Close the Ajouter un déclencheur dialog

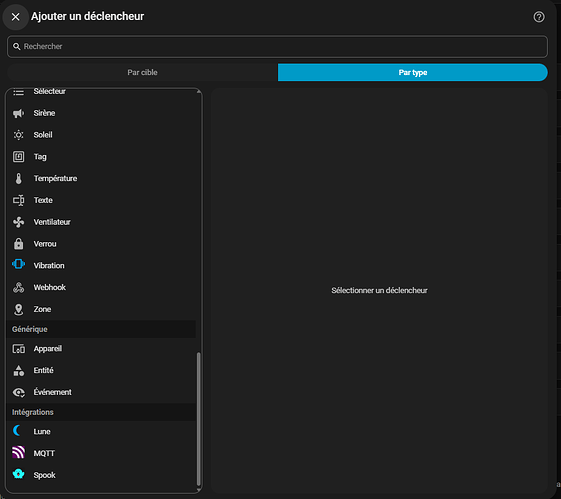(x=15, y=17)
